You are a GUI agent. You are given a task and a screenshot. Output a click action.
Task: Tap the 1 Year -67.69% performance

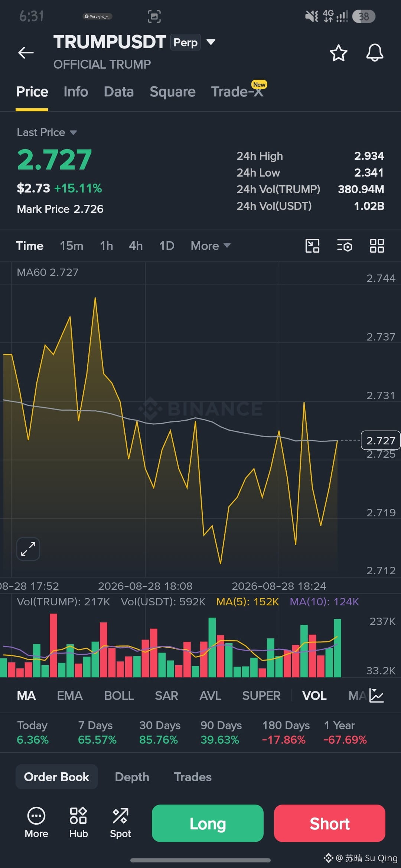[x=345, y=732]
